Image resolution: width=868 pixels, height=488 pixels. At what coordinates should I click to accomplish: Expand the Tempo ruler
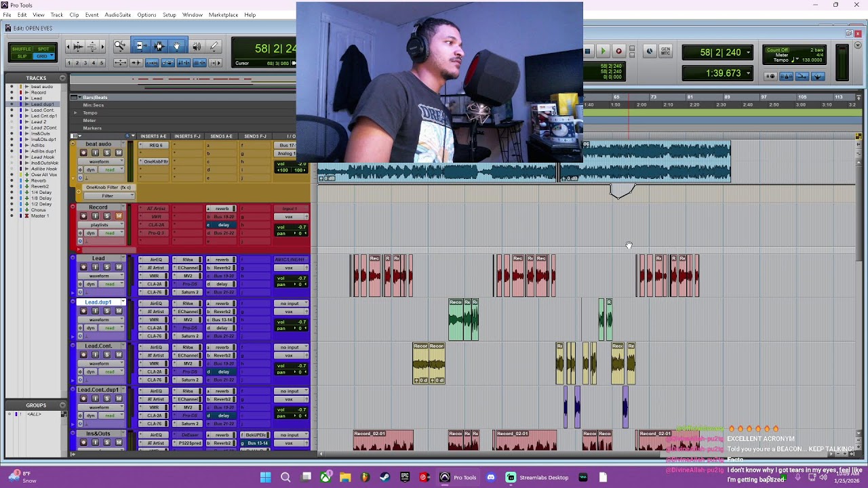point(75,113)
